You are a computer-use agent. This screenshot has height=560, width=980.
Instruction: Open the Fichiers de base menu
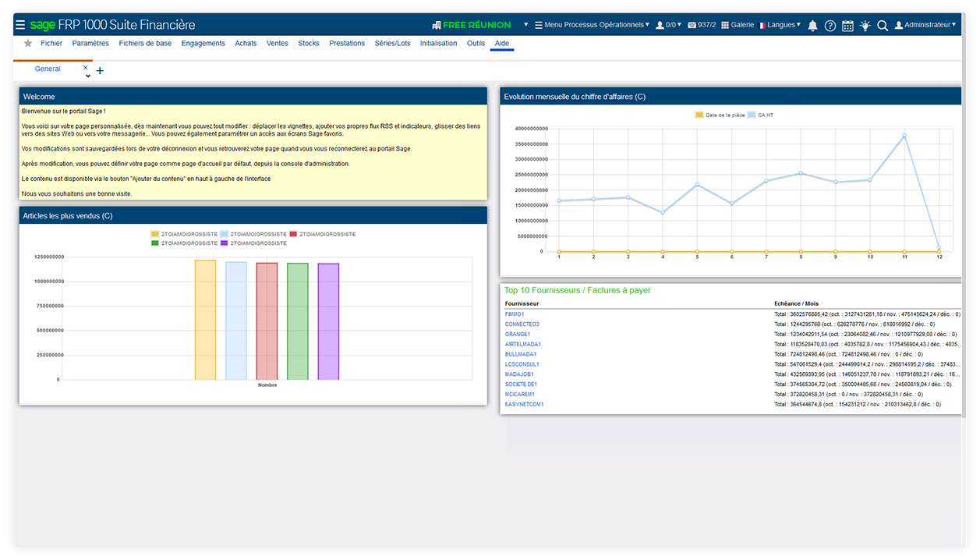pos(145,44)
